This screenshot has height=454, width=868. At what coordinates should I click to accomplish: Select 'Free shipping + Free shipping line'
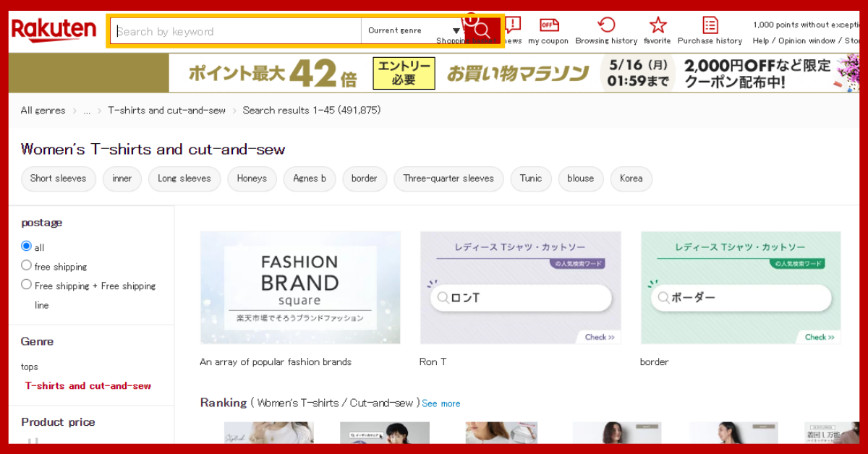pos(26,284)
